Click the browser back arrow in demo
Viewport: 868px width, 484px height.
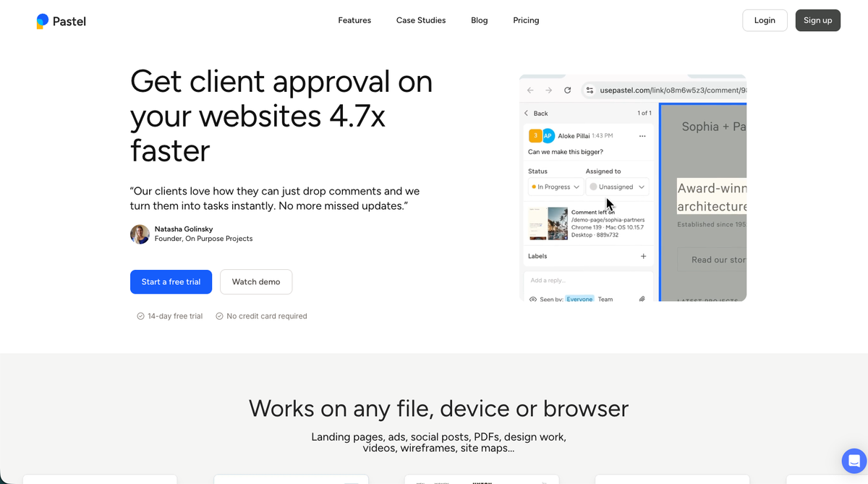click(530, 90)
